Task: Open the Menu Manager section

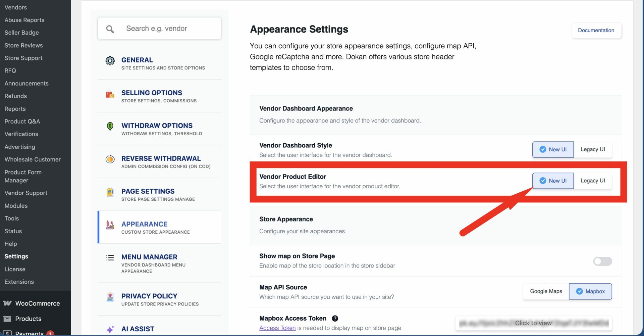Action: coord(159,263)
